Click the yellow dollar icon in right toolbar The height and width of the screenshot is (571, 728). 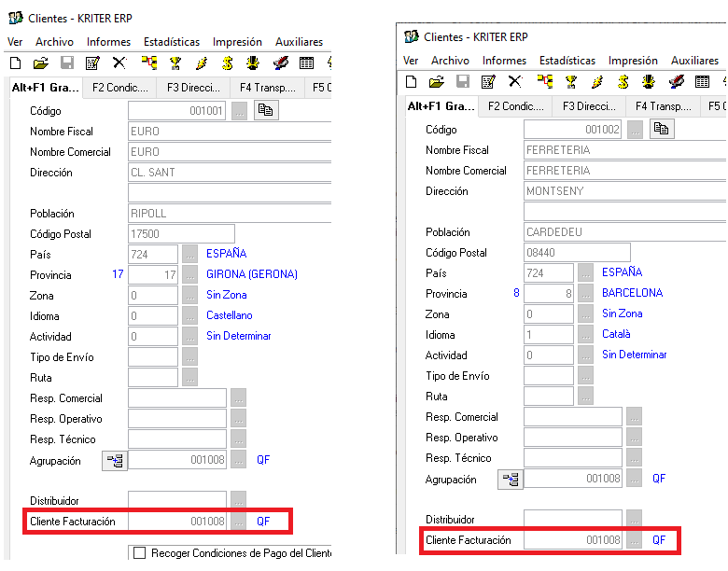[623, 82]
